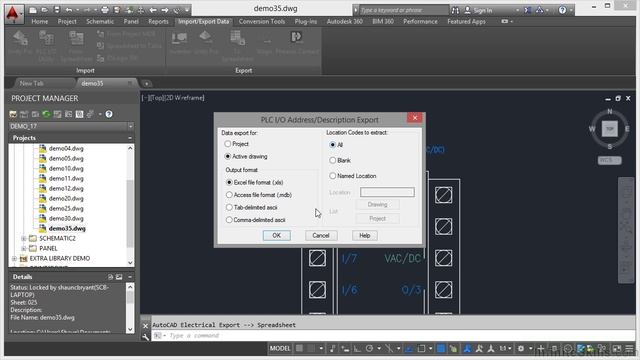Choose Access file format (.mdb) option
This screenshot has height=360, width=640.
click(229, 195)
